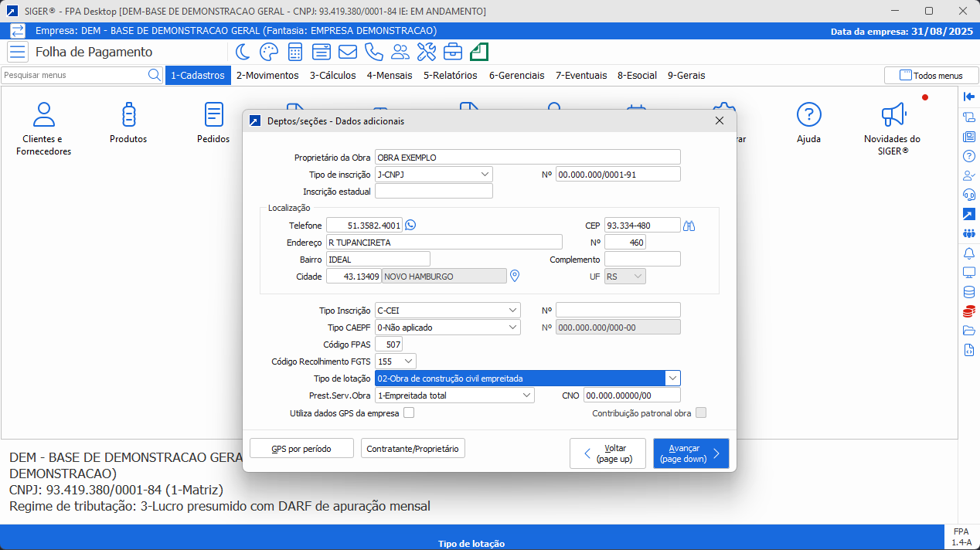Image resolution: width=980 pixels, height=550 pixels.
Task: Toggle dark mode moon icon
Action: tap(243, 52)
